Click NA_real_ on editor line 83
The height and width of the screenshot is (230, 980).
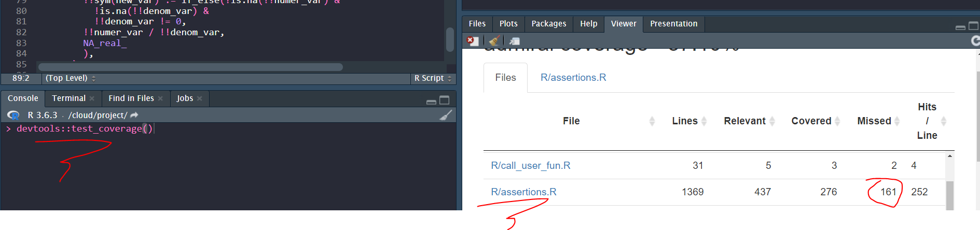pos(105,44)
